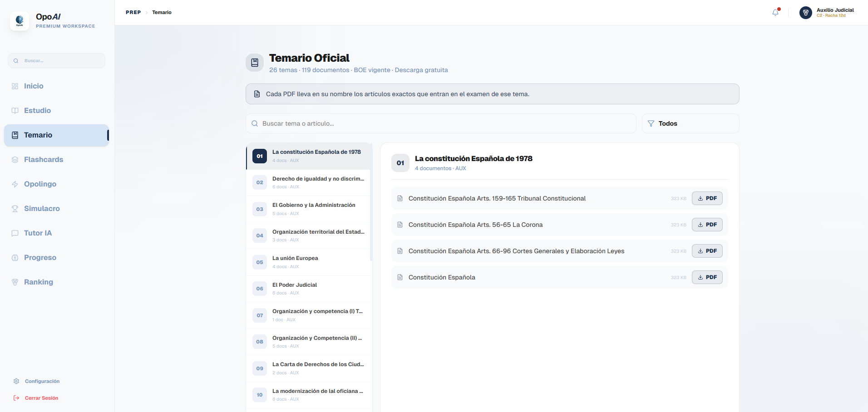Open the notifications bell icon
Image resolution: width=868 pixels, height=412 pixels.
click(x=774, y=12)
